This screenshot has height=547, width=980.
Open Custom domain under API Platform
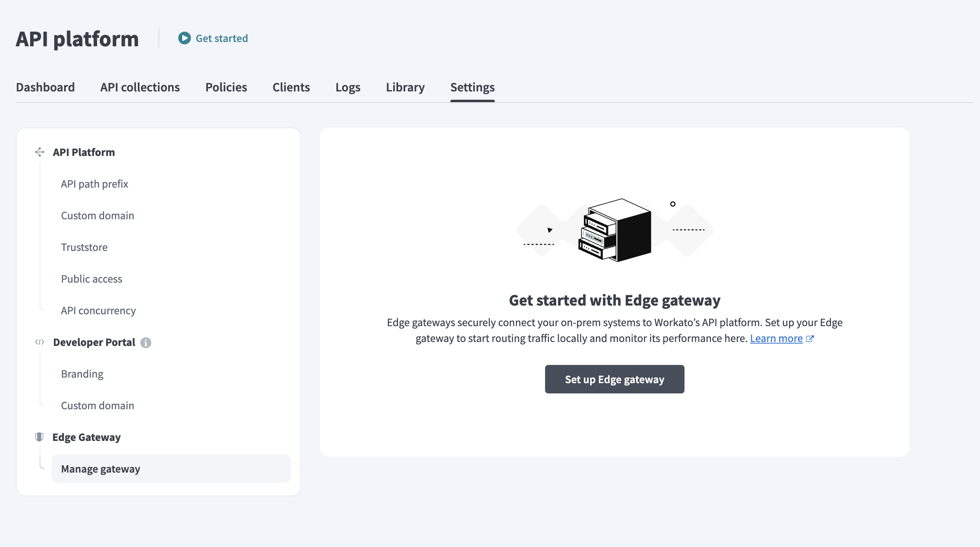[97, 215]
